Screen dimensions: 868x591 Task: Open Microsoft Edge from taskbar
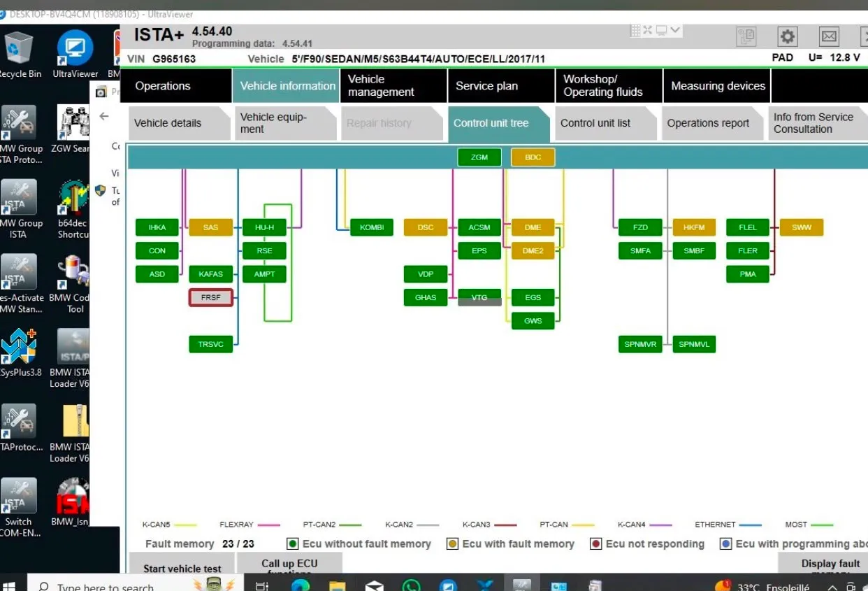[301, 586]
